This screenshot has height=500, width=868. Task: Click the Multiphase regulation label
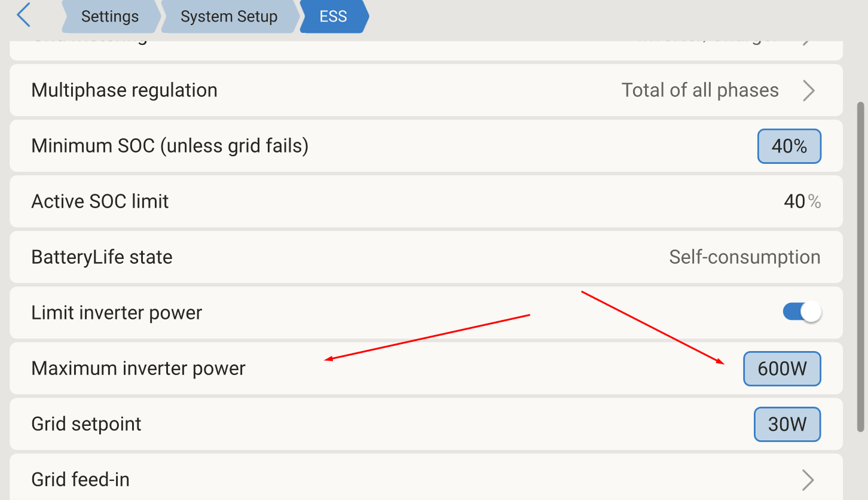(x=124, y=90)
